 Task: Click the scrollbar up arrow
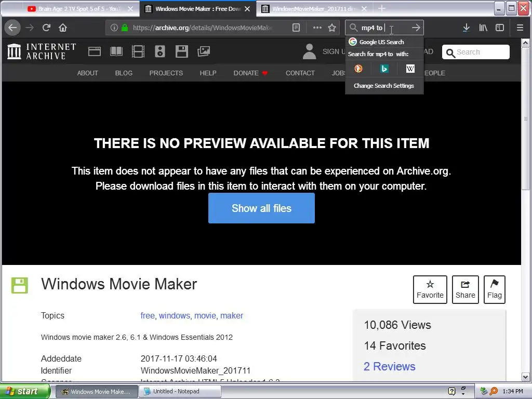point(525,43)
